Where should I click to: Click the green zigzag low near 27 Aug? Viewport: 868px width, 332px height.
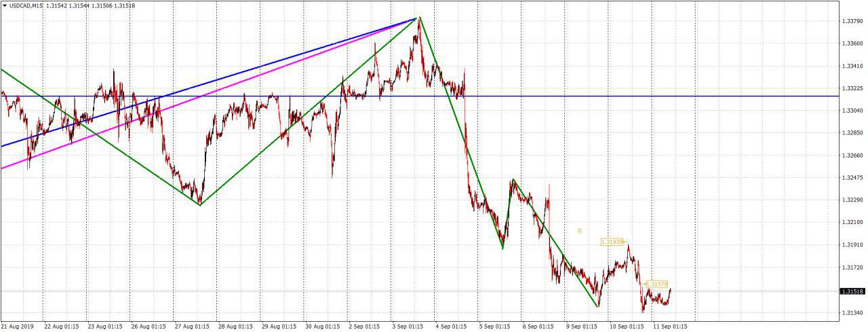[199, 204]
